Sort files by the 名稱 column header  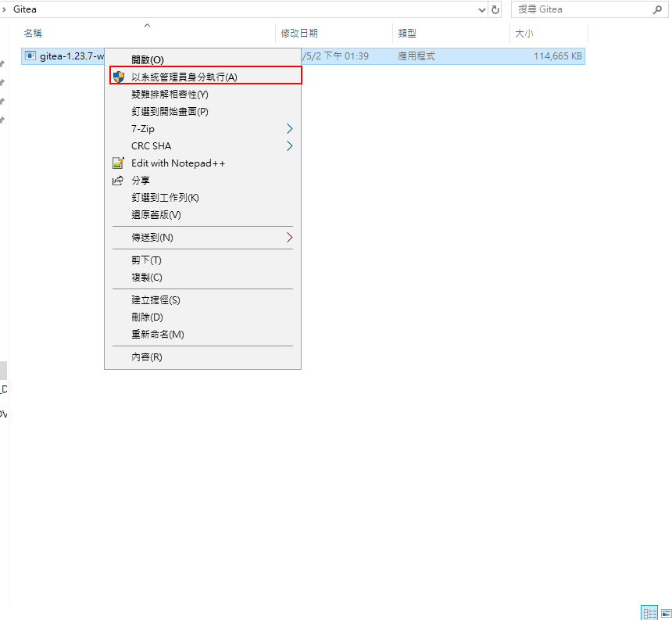click(x=148, y=33)
